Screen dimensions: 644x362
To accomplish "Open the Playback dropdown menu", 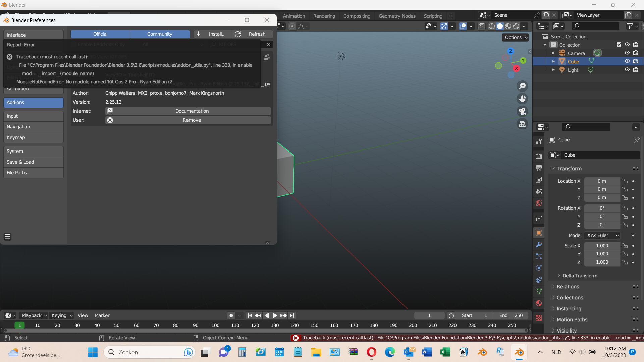I will (x=34, y=315).
